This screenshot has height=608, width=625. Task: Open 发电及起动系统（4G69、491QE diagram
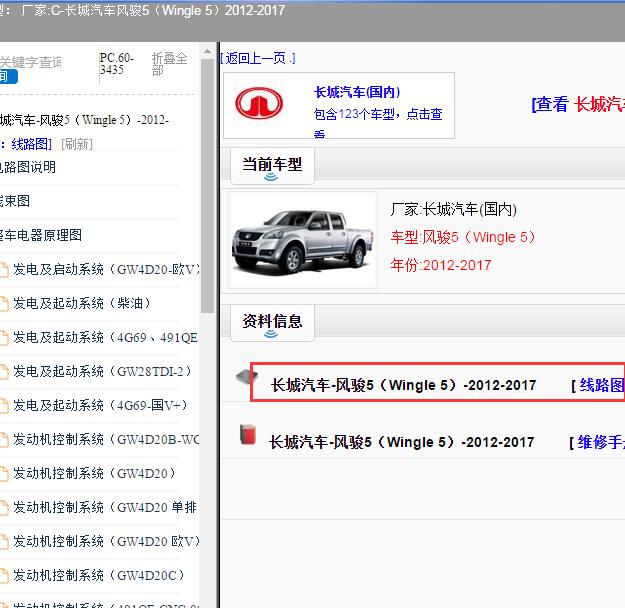pos(106,337)
